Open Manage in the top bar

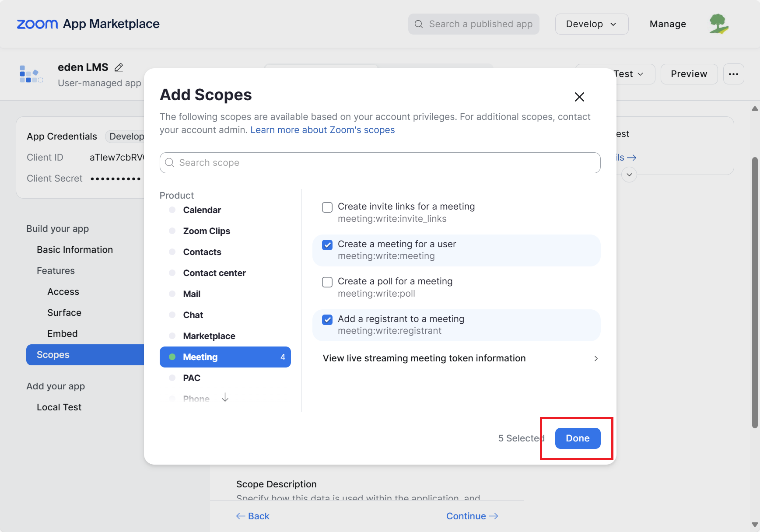pos(668,24)
